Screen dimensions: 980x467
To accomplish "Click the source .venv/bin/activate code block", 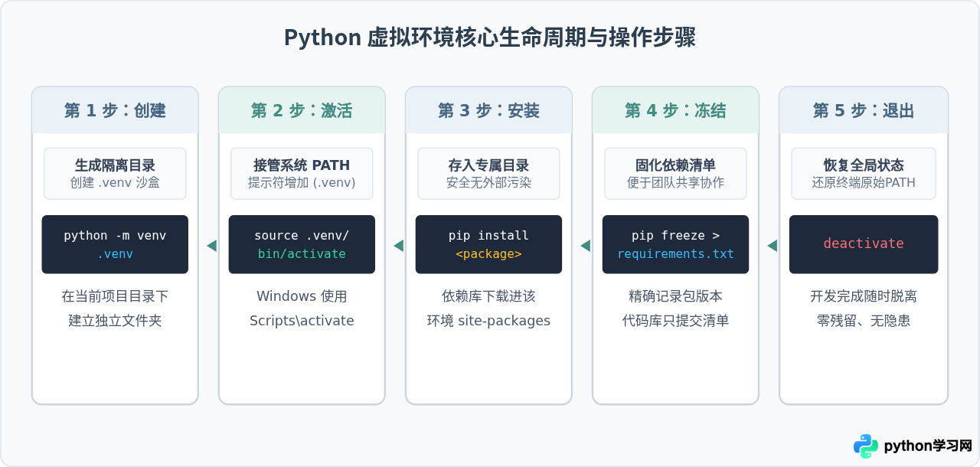I will click(x=302, y=244).
